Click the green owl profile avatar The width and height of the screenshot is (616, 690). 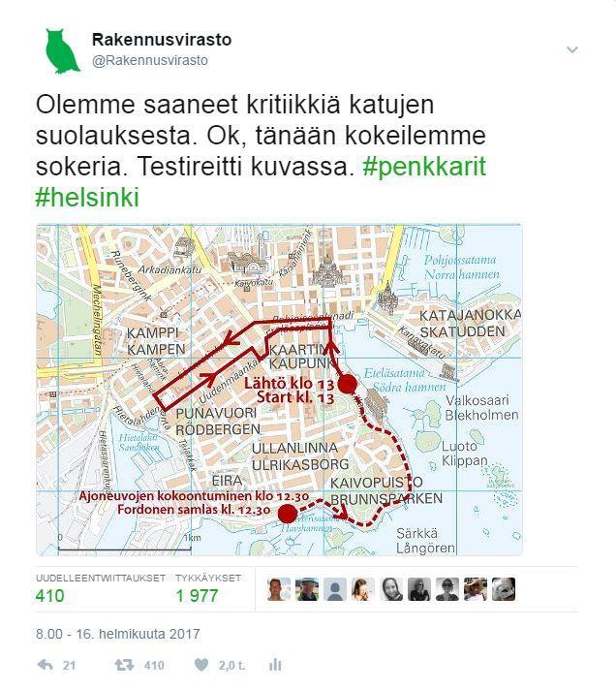click(x=62, y=51)
